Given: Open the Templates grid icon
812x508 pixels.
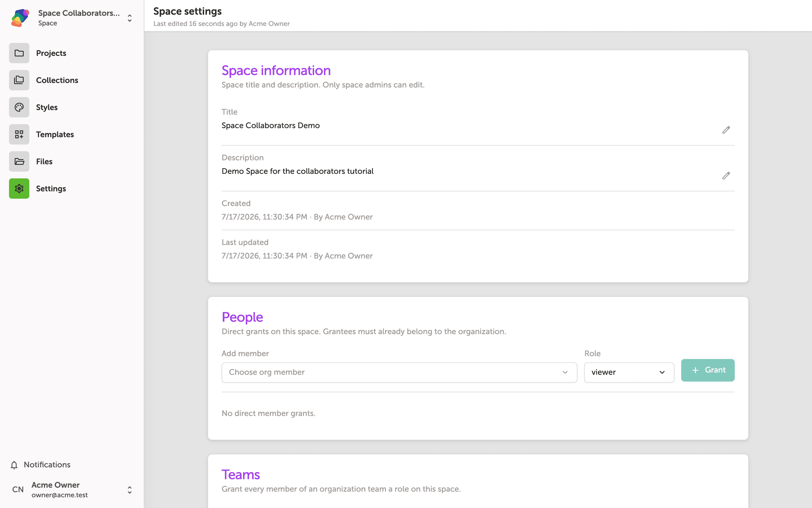Looking at the screenshot, I should [x=19, y=134].
